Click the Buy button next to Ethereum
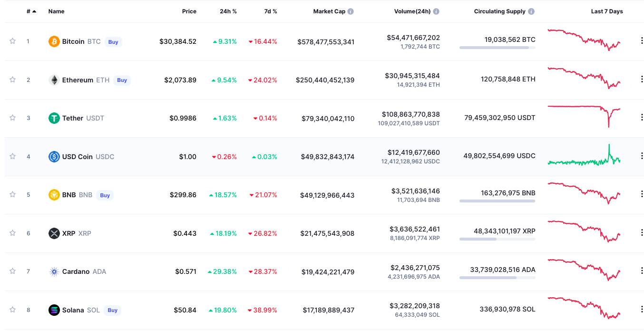644x332 pixels. pos(122,80)
